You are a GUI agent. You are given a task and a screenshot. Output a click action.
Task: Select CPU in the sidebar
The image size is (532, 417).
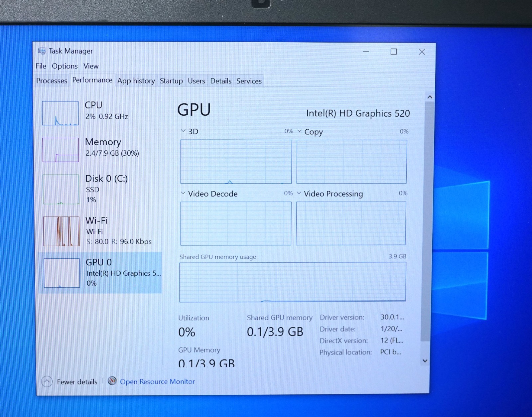click(100, 113)
